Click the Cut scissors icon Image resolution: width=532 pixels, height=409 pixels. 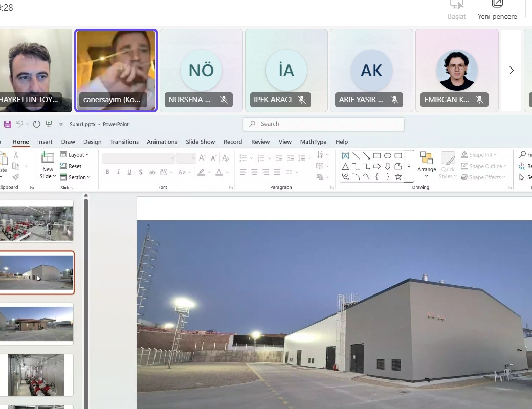tap(16, 155)
